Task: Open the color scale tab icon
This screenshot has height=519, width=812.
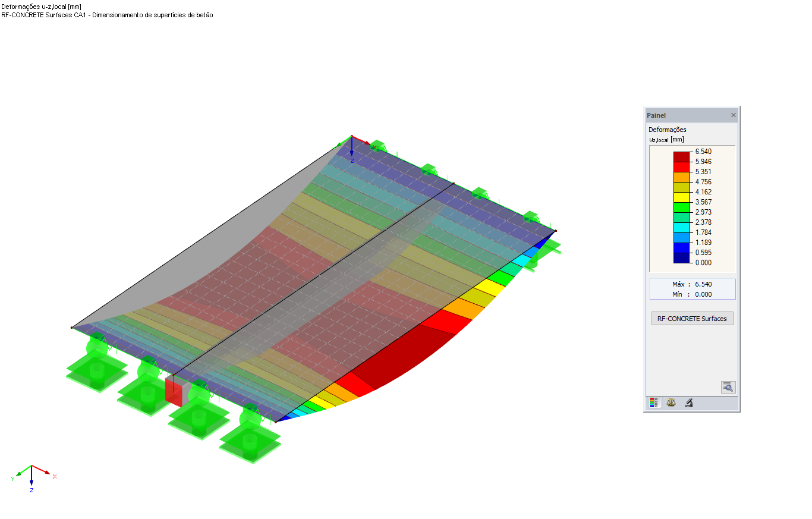Action: 654,402
